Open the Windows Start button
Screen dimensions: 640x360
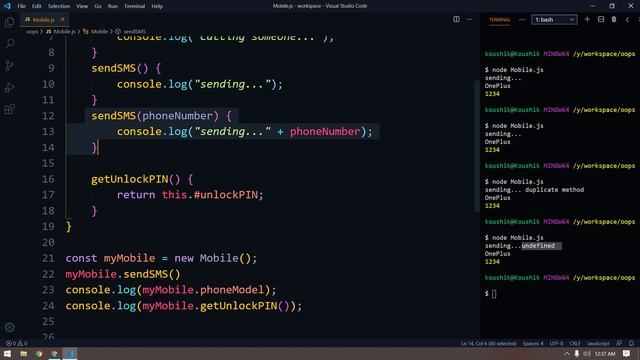(x=7, y=353)
